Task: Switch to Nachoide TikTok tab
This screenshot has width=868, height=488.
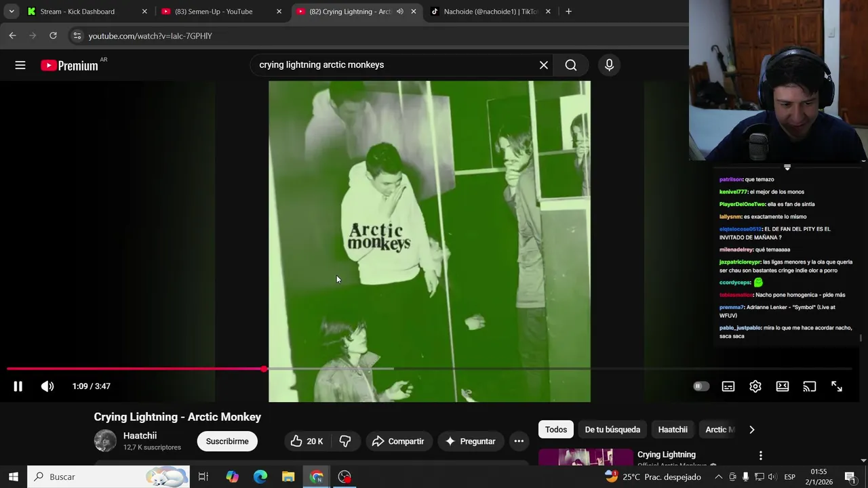Action: tap(491, 12)
